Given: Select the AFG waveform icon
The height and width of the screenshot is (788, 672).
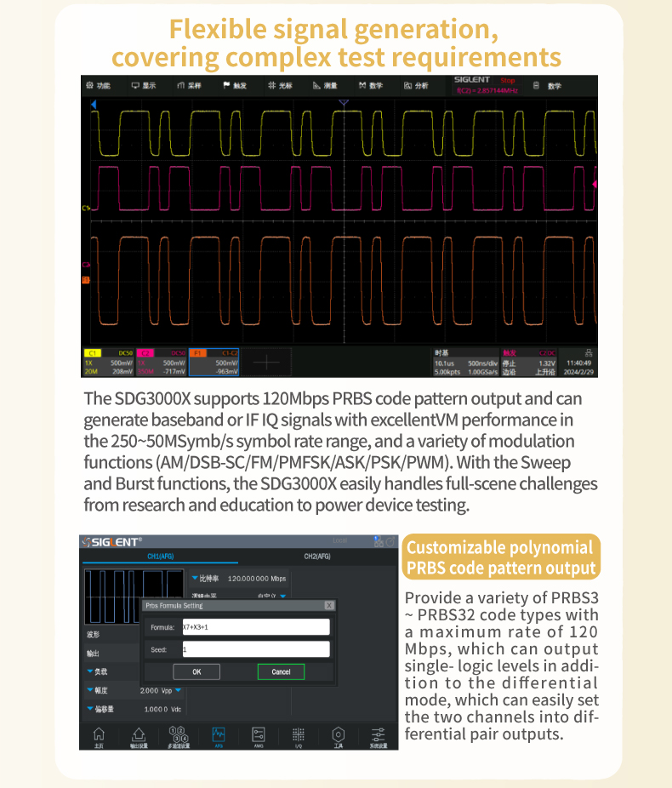Looking at the screenshot, I should pyautogui.click(x=219, y=735).
